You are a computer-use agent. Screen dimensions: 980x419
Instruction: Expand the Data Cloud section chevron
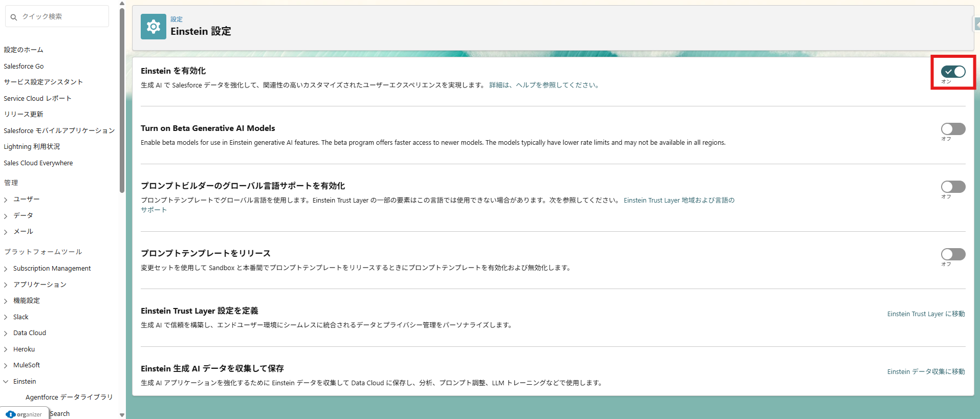6,333
